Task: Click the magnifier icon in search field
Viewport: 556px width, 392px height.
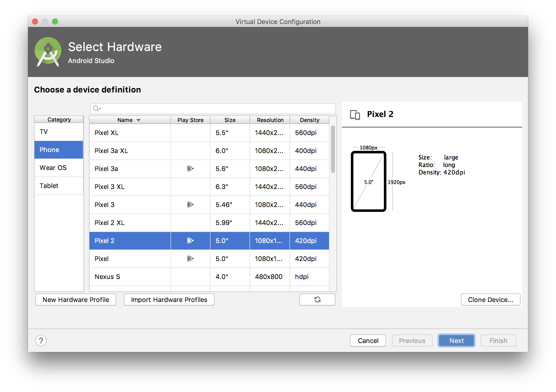Action: coord(96,108)
